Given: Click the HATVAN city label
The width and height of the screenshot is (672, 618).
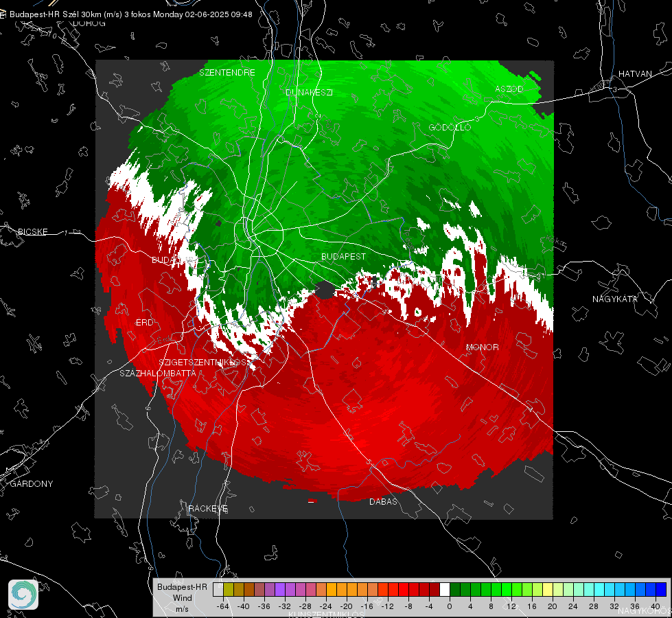Looking at the screenshot, I should coord(635,73).
